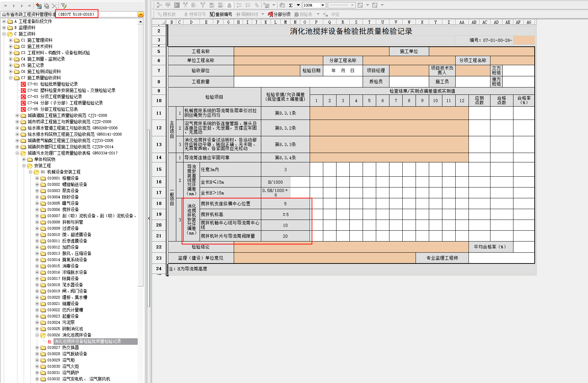Open the line style dropdown
The height and width of the screenshot is (383, 588).
[x=353, y=5]
